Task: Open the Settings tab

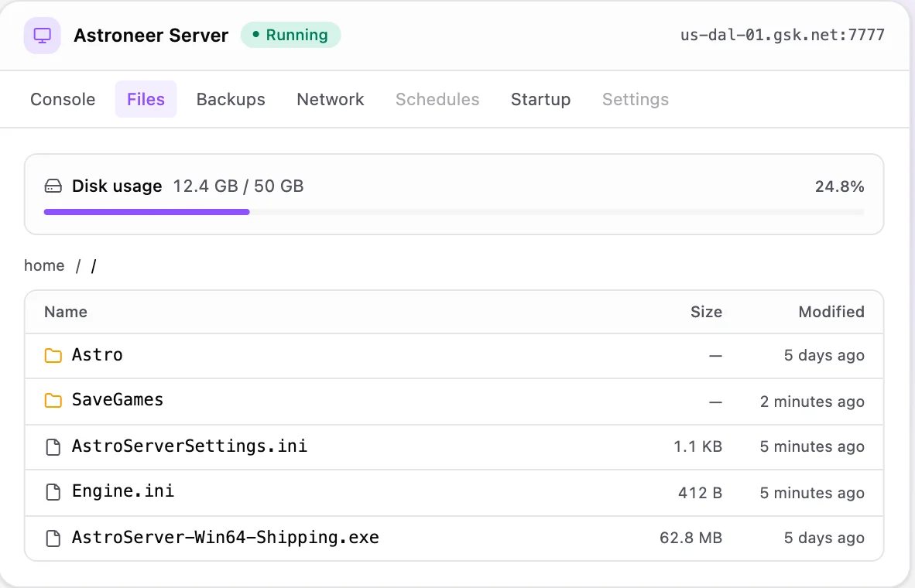Action: 636,99
